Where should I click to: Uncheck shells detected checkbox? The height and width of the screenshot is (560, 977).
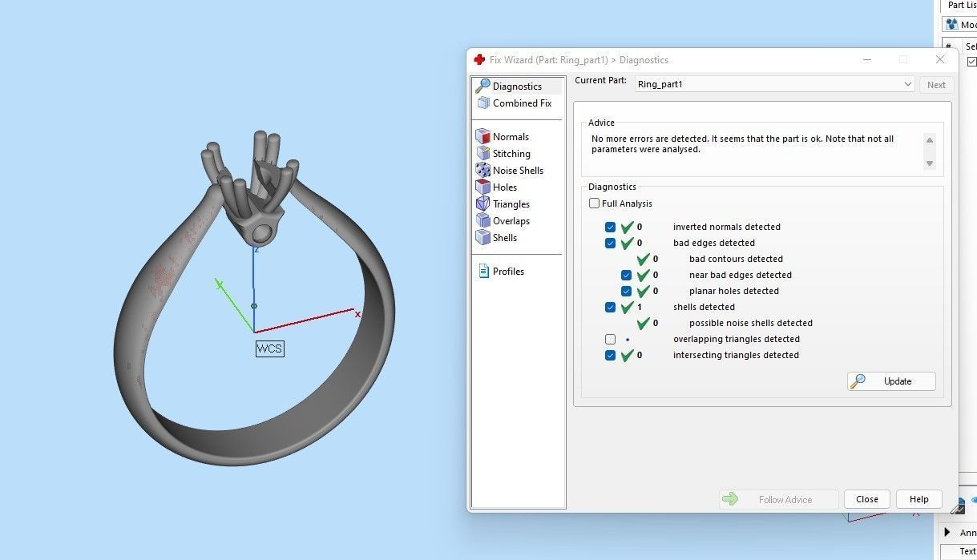[x=611, y=307]
